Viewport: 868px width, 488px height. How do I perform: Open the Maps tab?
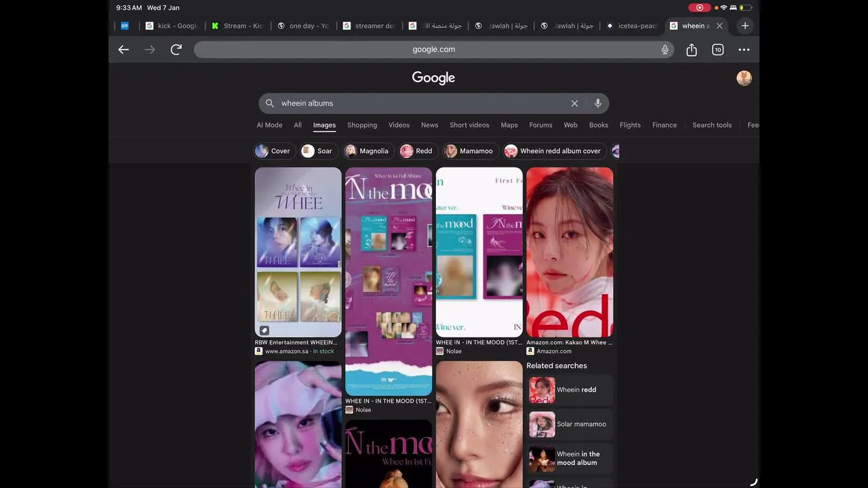coord(509,125)
